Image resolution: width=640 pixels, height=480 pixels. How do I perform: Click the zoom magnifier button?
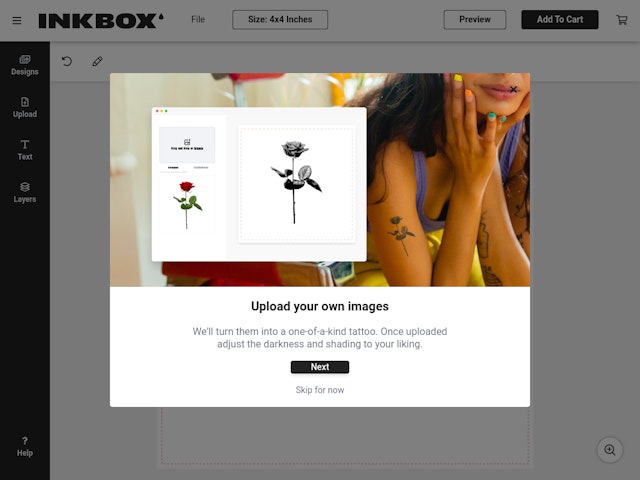tap(610, 450)
